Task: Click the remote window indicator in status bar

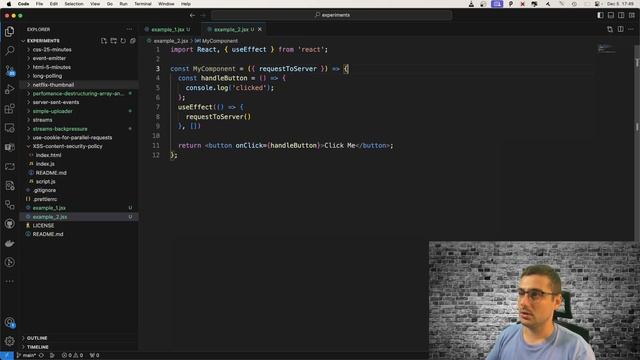Action: click(7, 356)
